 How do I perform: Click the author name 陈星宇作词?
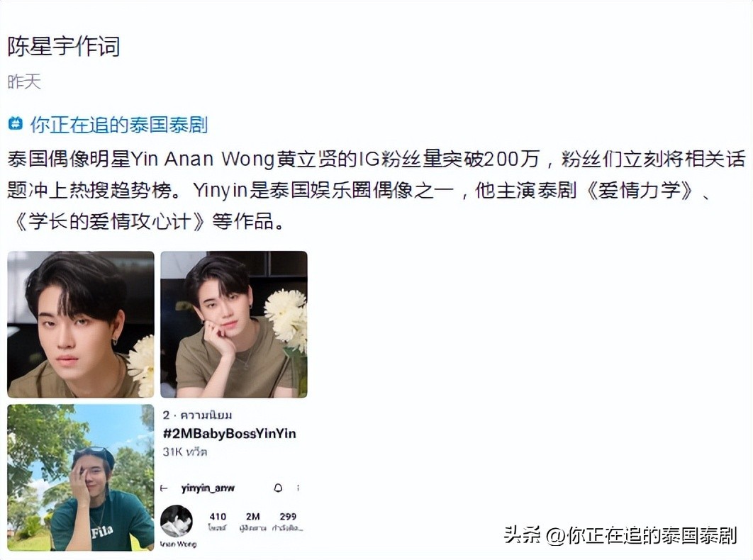pos(63,47)
